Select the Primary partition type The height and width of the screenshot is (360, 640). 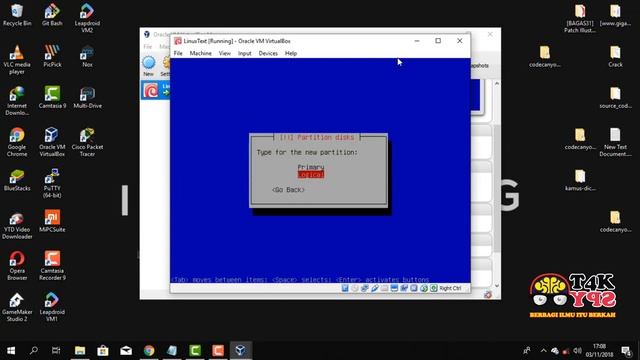click(311, 167)
